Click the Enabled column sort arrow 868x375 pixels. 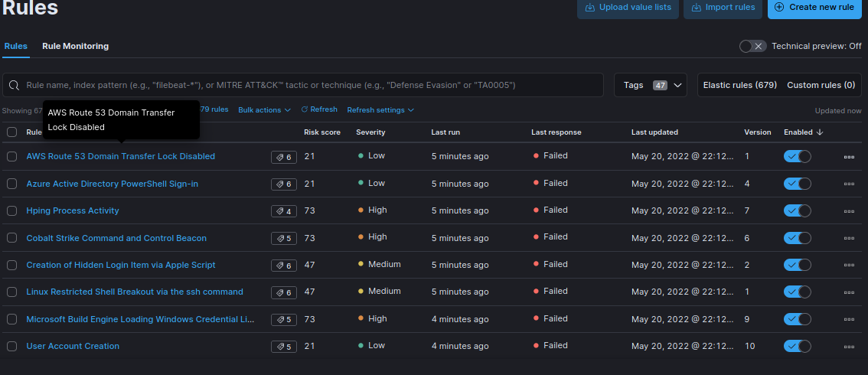(820, 132)
